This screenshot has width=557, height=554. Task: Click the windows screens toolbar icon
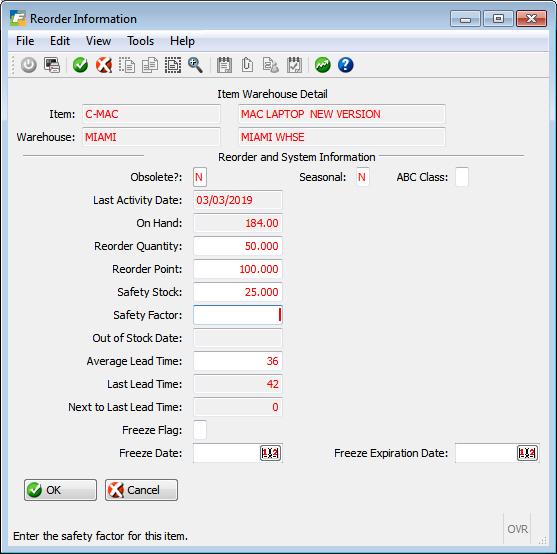click(52, 65)
